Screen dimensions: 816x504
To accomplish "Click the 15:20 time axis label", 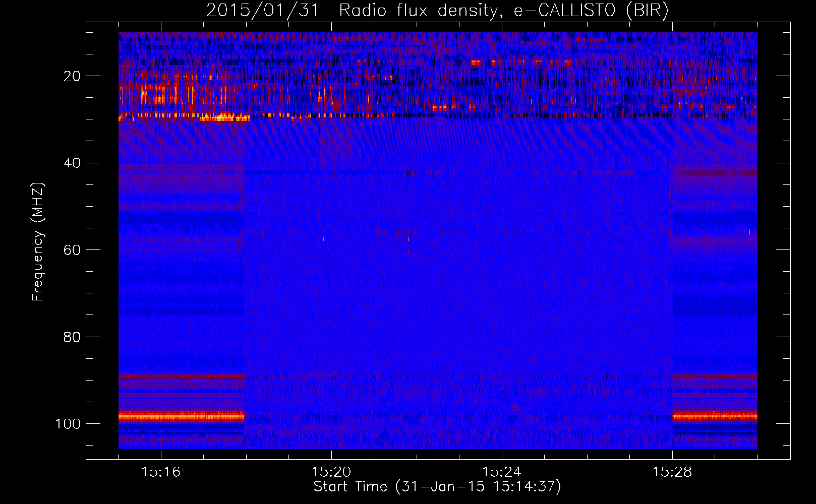I will coord(331,472).
